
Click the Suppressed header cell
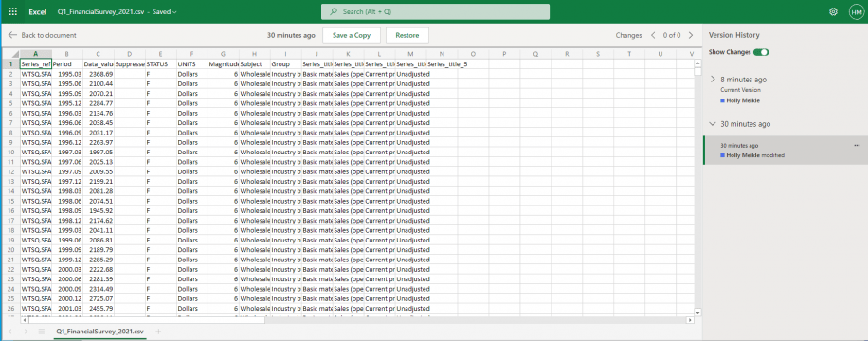coord(130,63)
